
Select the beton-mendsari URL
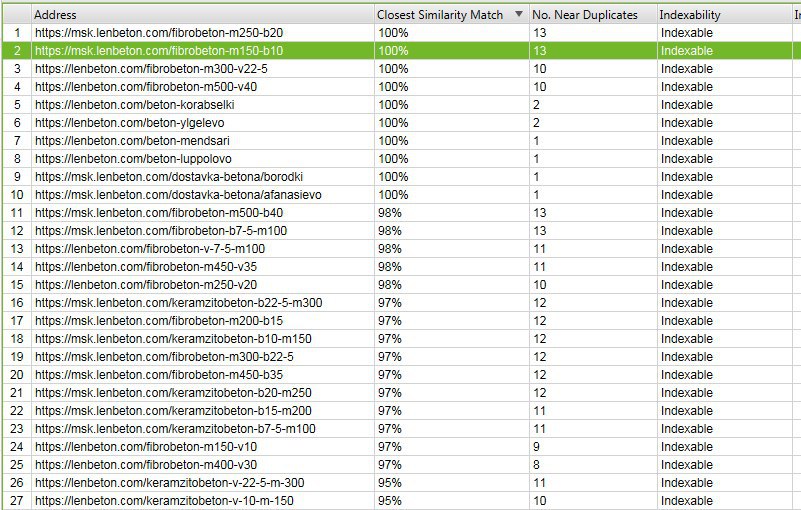[x=132, y=141]
